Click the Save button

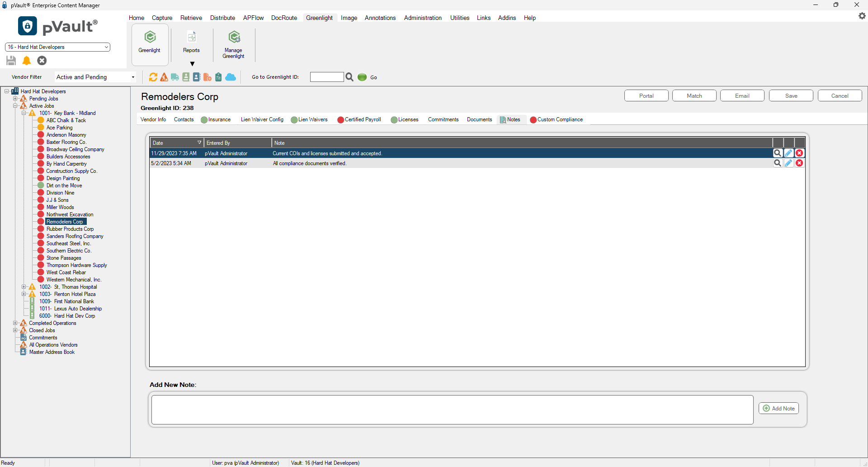click(791, 96)
